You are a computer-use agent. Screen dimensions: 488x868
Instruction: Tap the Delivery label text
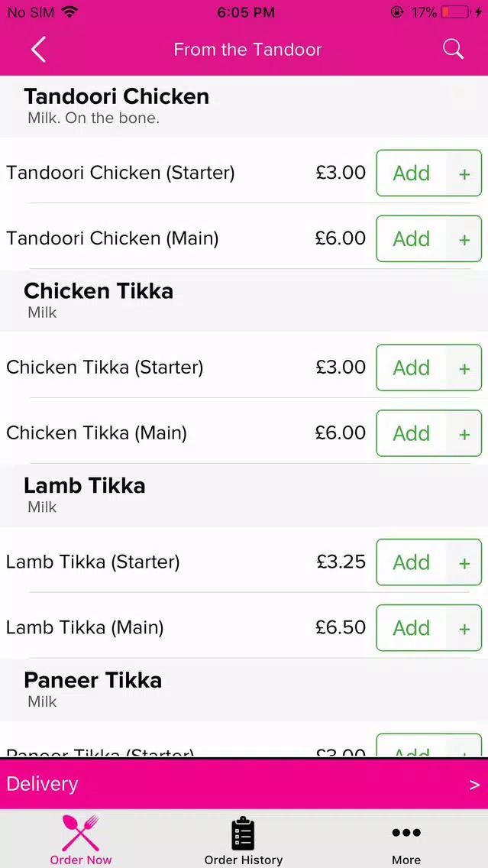tap(42, 784)
